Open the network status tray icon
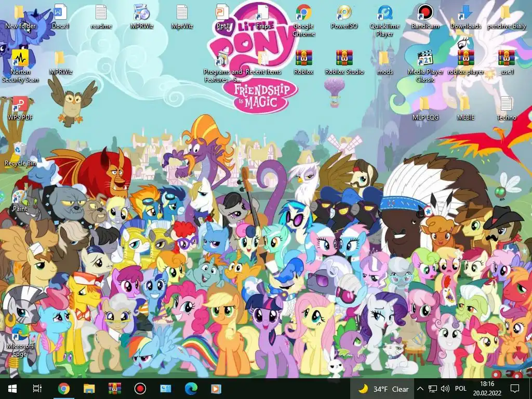This screenshot has height=399, width=532. [432, 389]
